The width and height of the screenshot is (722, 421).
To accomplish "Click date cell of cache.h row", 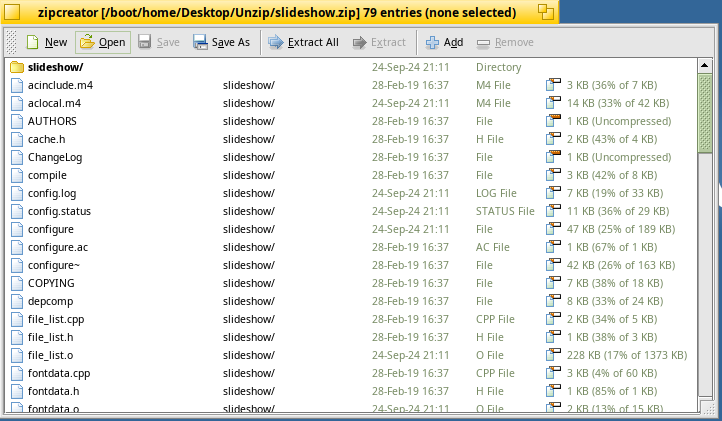I will (410, 139).
